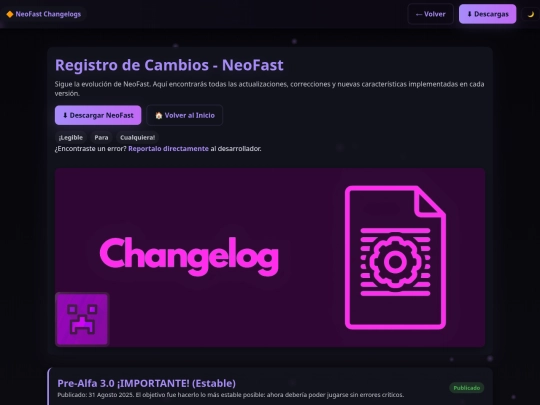Click the NeoFast Changelogs header title
Image resolution: width=540 pixels, height=405 pixels.
click(x=48, y=14)
